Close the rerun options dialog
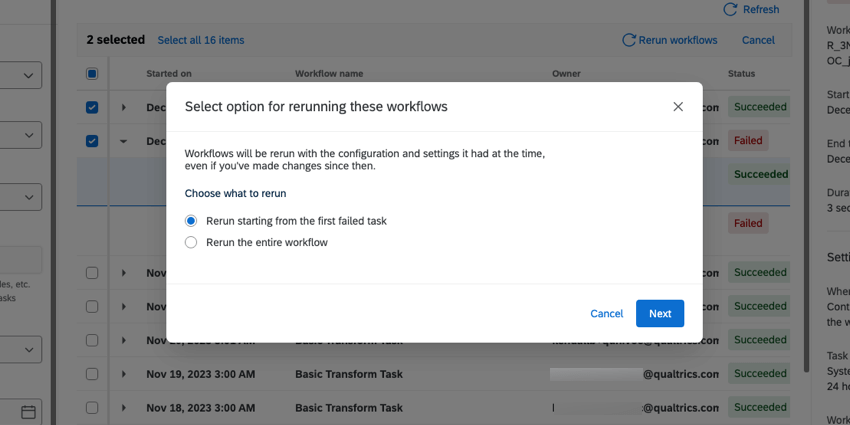850x425 pixels. (678, 106)
